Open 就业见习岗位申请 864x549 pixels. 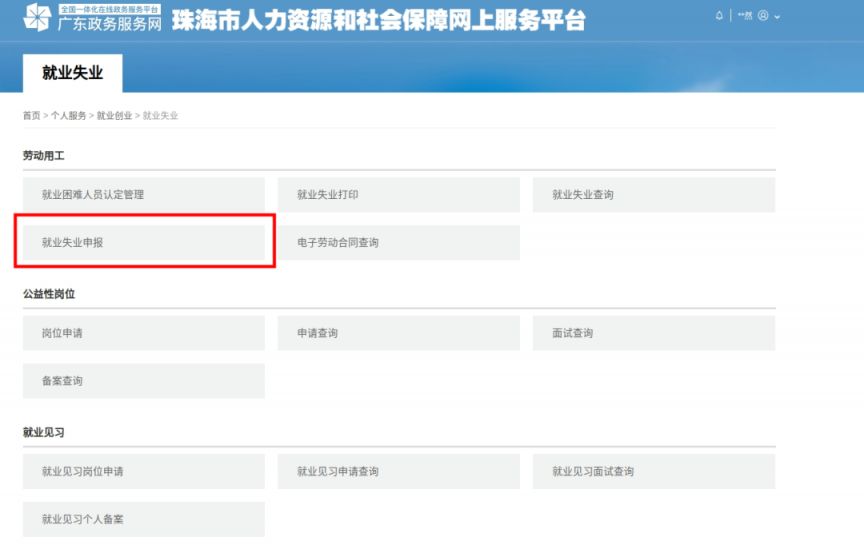coord(143,471)
